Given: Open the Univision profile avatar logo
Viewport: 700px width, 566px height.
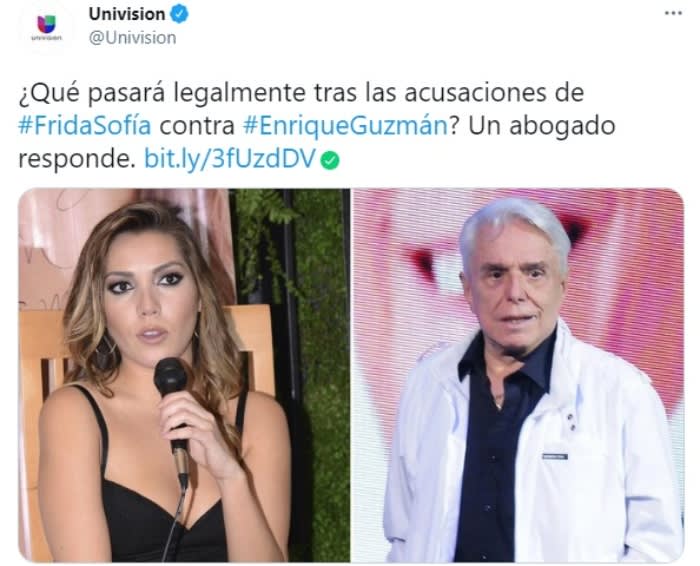Looking at the screenshot, I should point(46,28).
